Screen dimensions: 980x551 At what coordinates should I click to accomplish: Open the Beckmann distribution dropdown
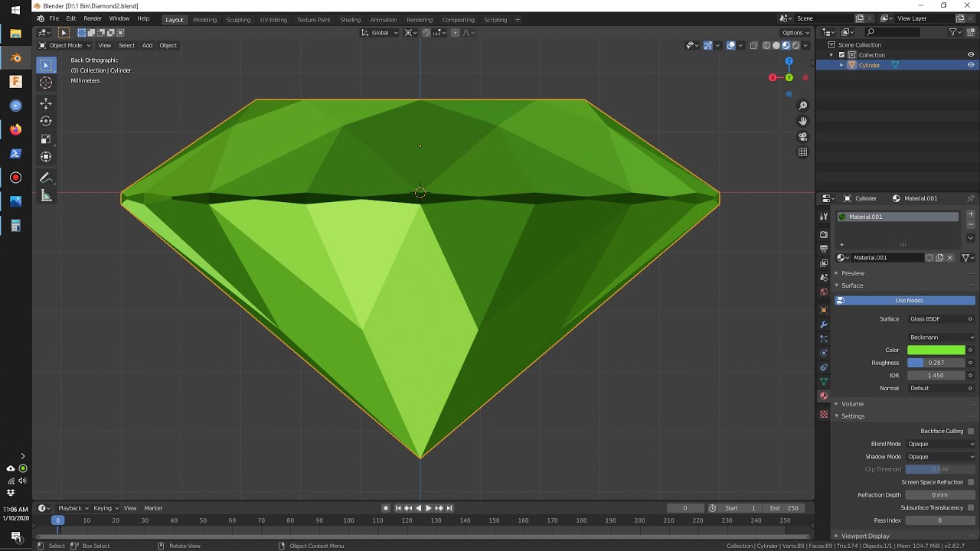(x=942, y=337)
